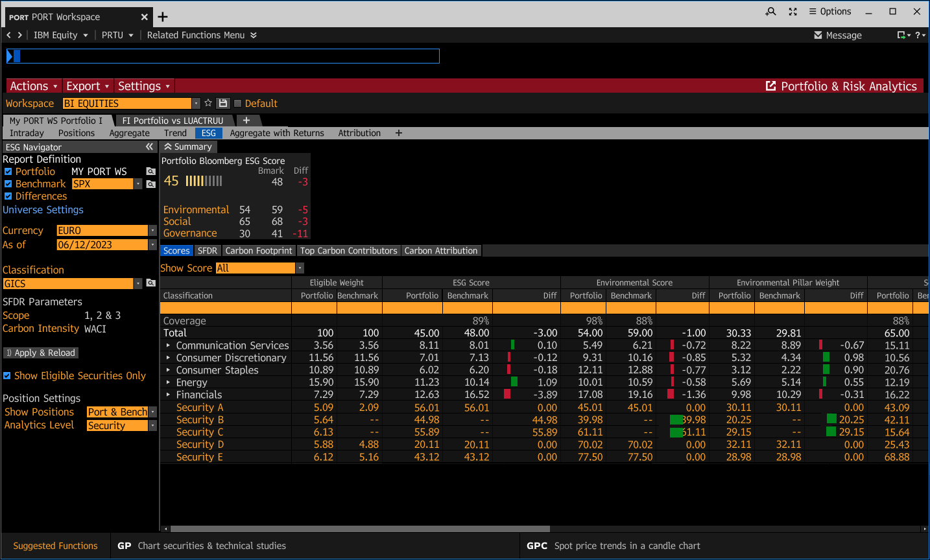930x560 pixels.
Task: Collapse the Summary section
Action: [168, 147]
